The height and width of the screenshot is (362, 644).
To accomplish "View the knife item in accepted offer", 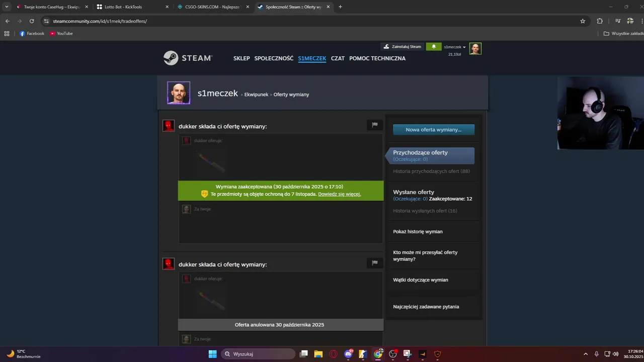I will tap(210, 162).
